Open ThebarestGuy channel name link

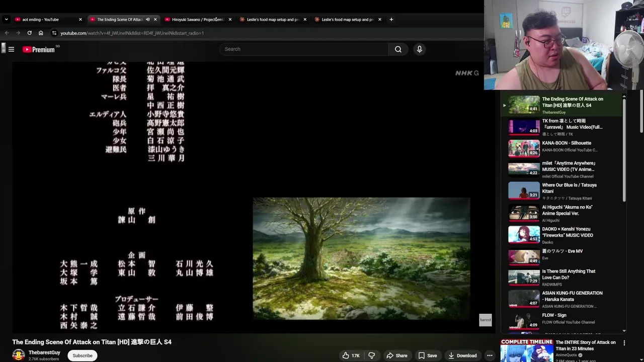point(44,352)
